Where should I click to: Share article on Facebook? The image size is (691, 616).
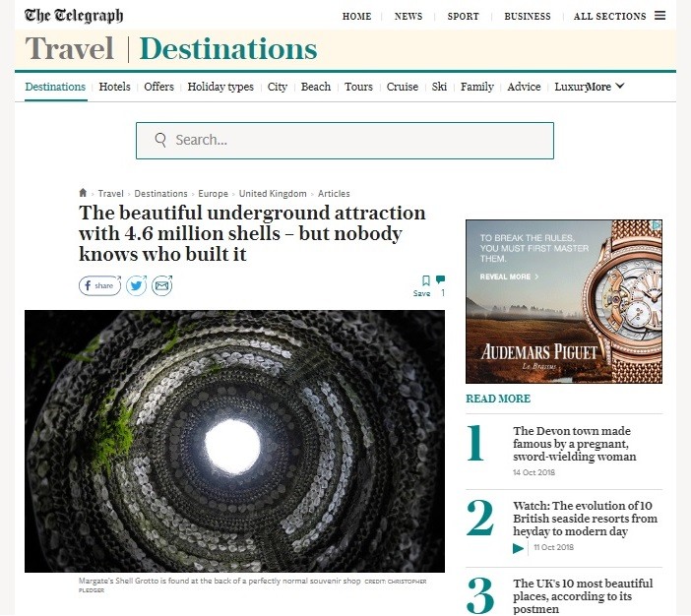point(100,285)
